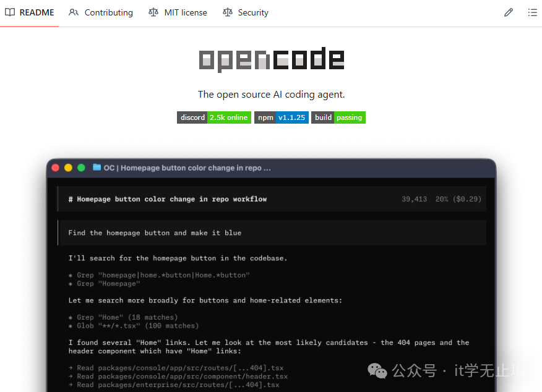This screenshot has width=542, height=392.
Task: Click the opencode ASCII art logo
Action: coord(270,59)
